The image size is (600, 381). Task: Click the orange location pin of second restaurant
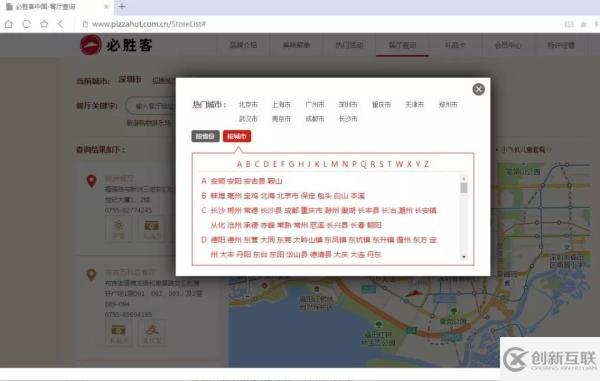[x=91, y=275]
